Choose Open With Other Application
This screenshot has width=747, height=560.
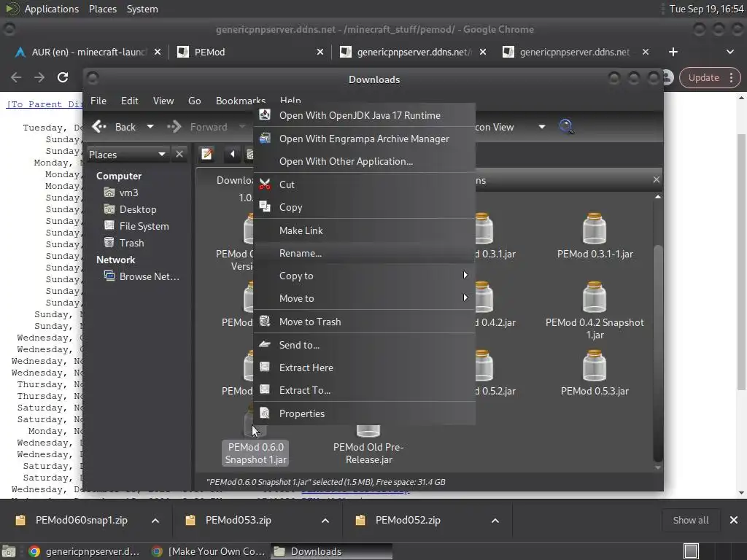(365, 161)
